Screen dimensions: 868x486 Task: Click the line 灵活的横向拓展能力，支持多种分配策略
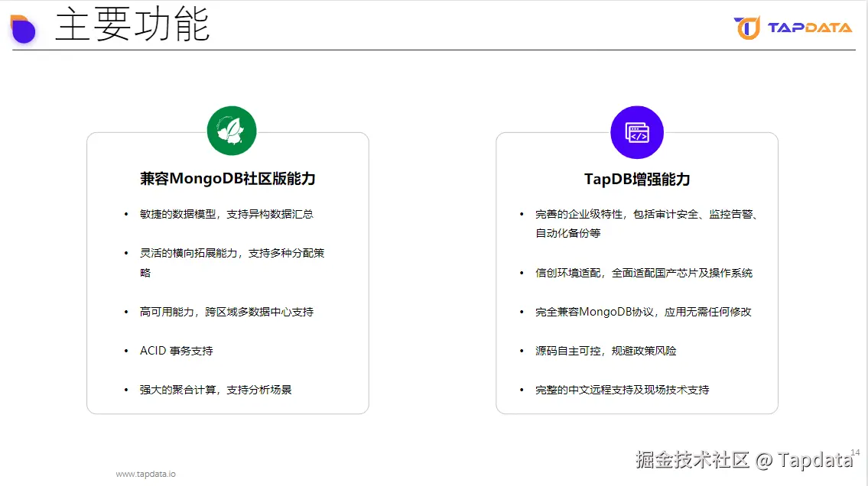232,263
